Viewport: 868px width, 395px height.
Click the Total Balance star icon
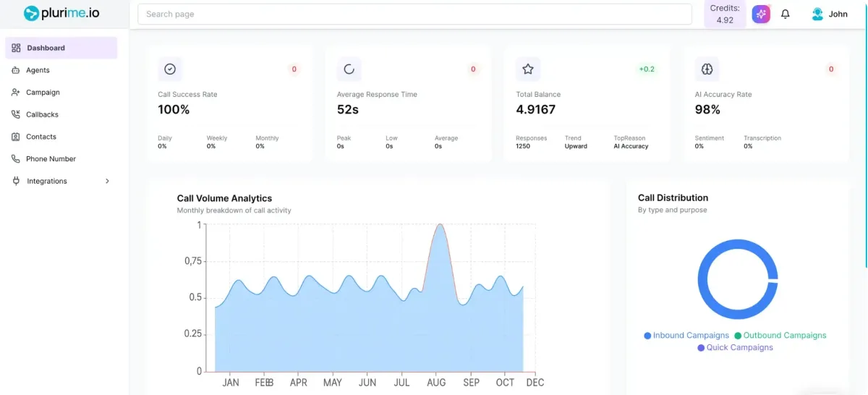[x=528, y=69]
